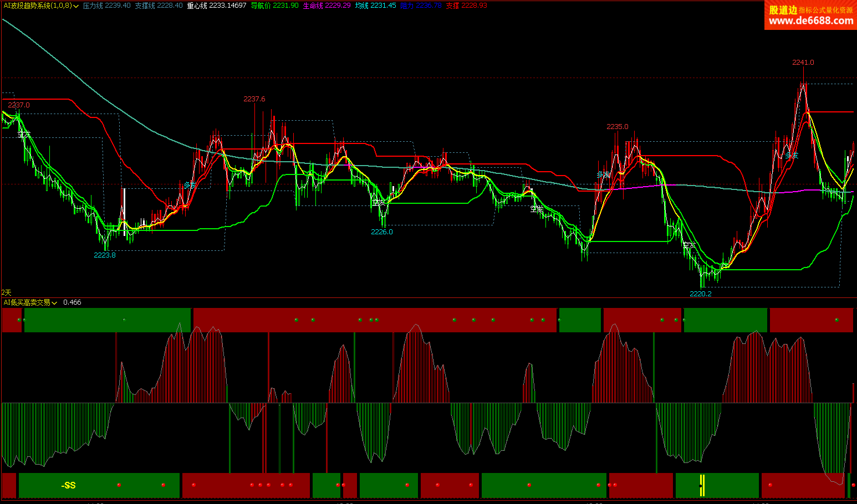Expand the AI波段趋势系统 indicator dropdown arrow
Viewport: 857px width, 504px height.
76,6
